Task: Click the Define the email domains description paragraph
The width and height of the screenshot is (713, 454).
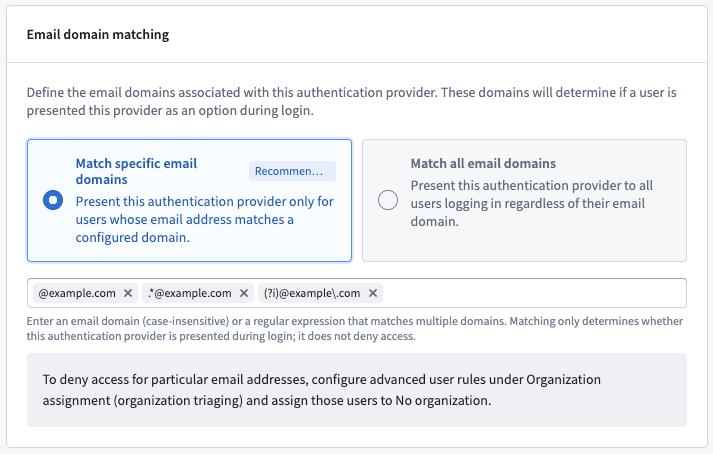Action: [x=351, y=101]
